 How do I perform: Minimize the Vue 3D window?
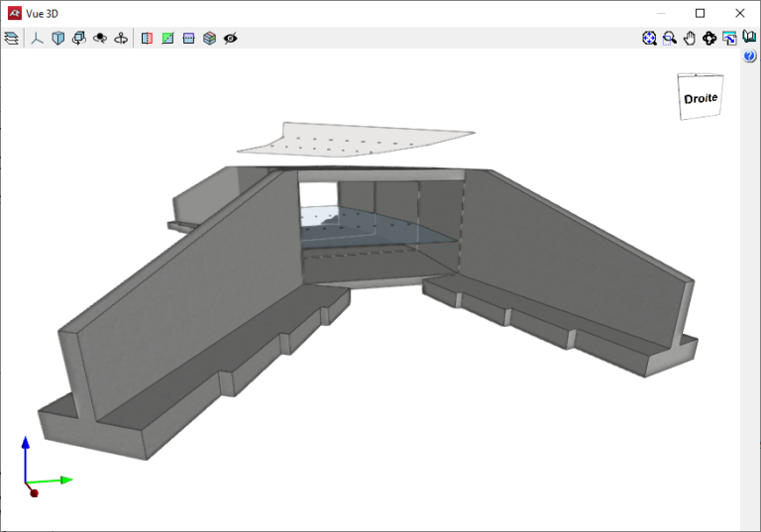point(661,13)
